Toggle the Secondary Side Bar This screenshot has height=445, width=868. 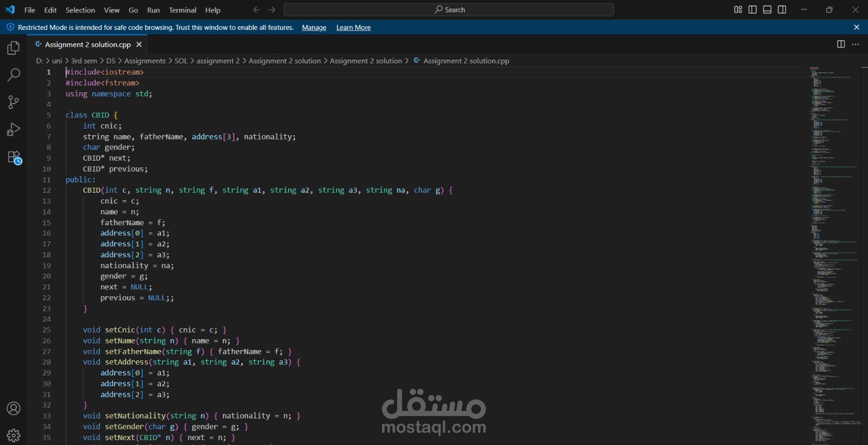tap(782, 10)
